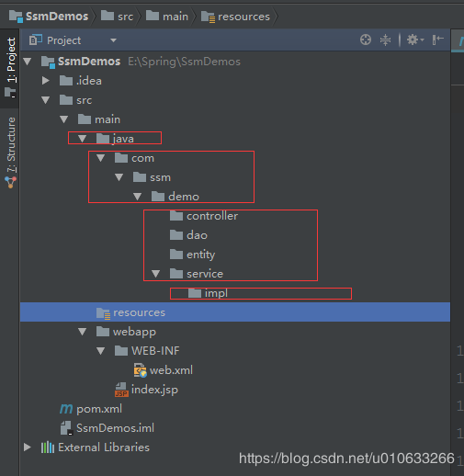Image resolution: width=464 pixels, height=476 pixels.
Task: Collapse the src folder arrow
Action: 46,100
